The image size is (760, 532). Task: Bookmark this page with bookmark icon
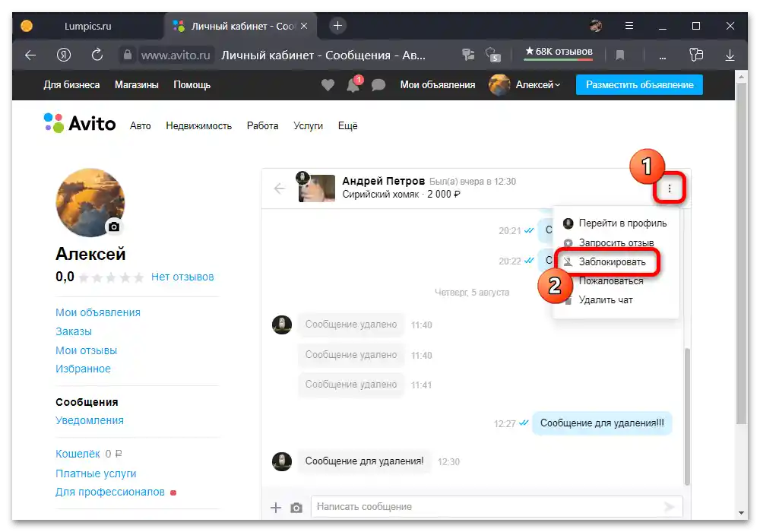[620, 55]
